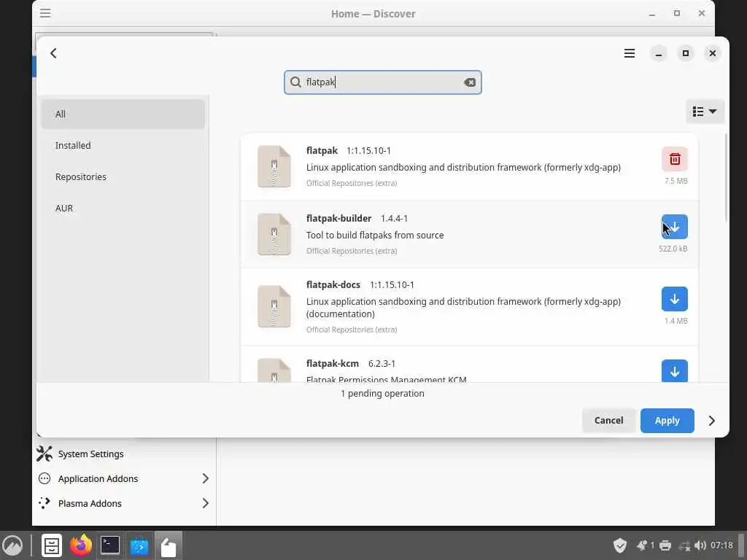This screenshot has height=560, width=747.
Task: Open the package manager hamburger menu
Action: click(630, 53)
